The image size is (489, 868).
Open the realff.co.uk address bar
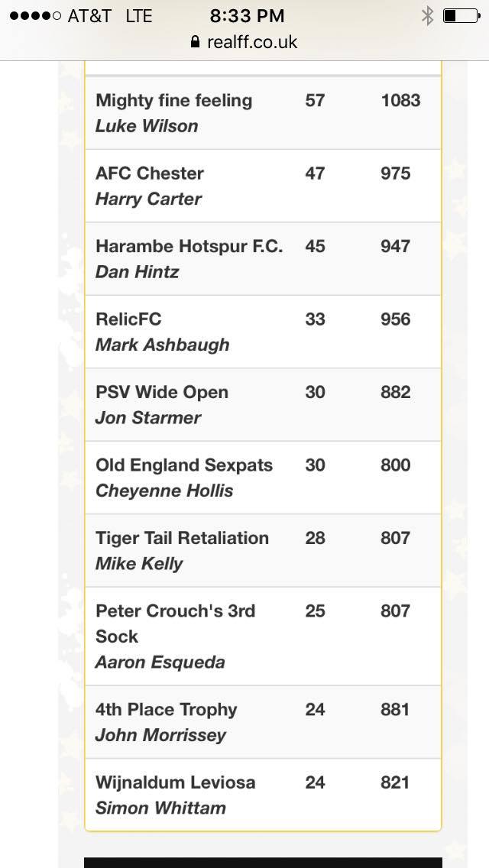pyautogui.click(x=244, y=41)
